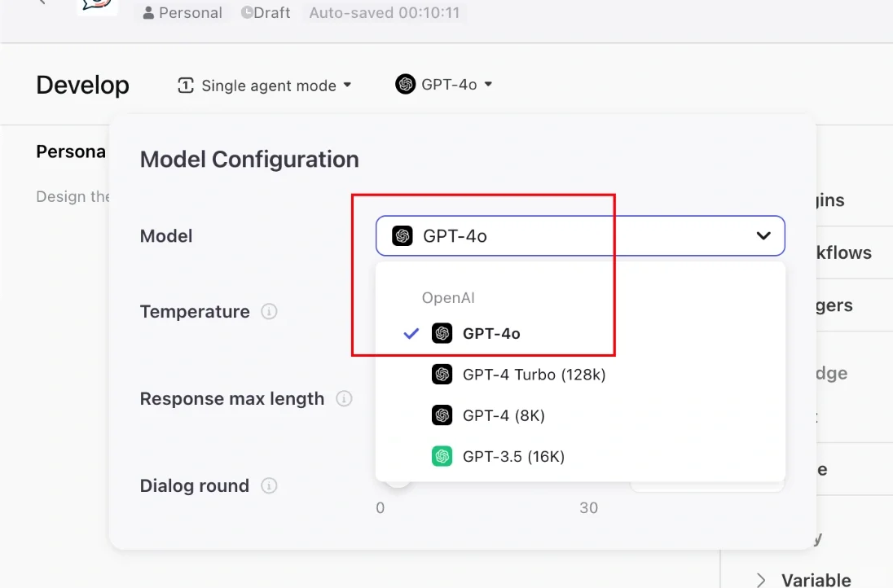
Task: Click the Model Configuration heading
Action: (x=249, y=160)
